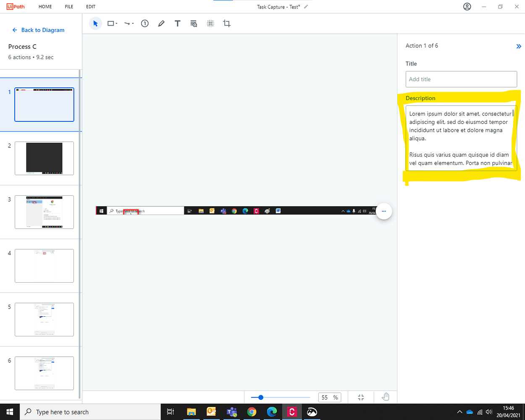Screen dimensions: 525x420
Task: Open the EDIT menu
Action: (x=90, y=6)
